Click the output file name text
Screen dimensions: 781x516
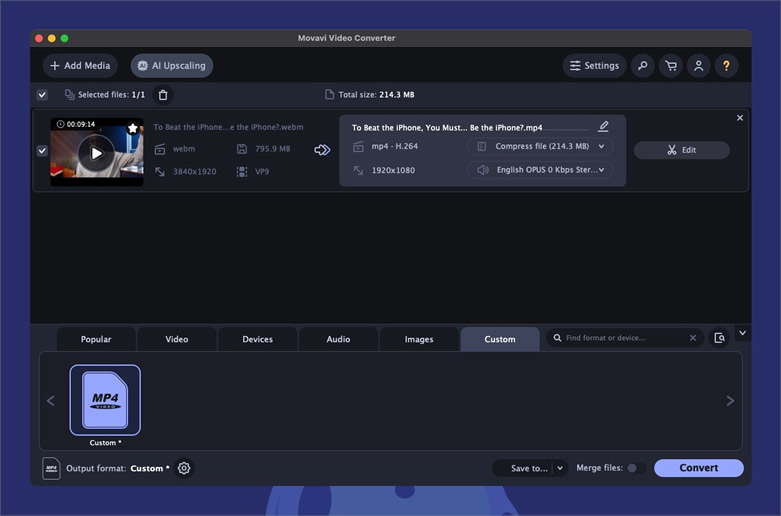tap(447, 128)
